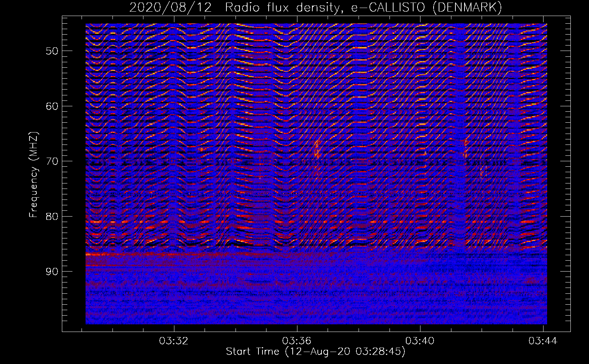This screenshot has height=364, width=589.
Task: Select the 'e-CALLISTO (DENMARK)' title text
Action: pyautogui.click(x=426, y=7)
